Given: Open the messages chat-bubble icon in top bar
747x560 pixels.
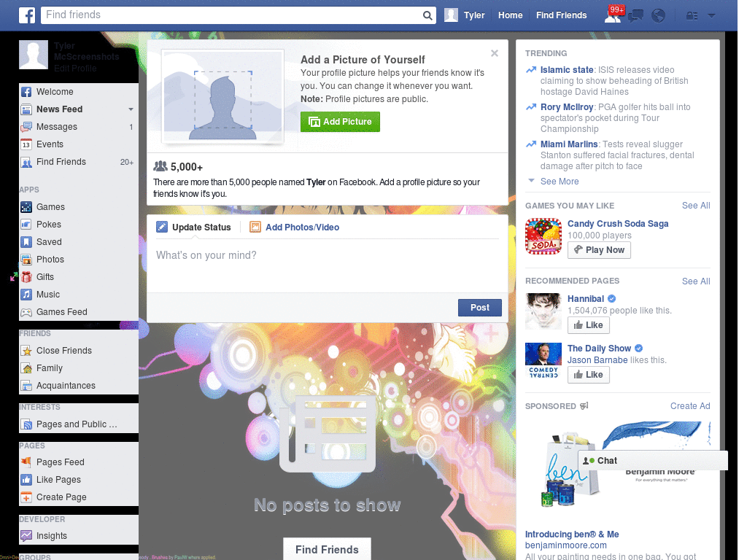Looking at the screenshot, I should click(x=635, y=16).
